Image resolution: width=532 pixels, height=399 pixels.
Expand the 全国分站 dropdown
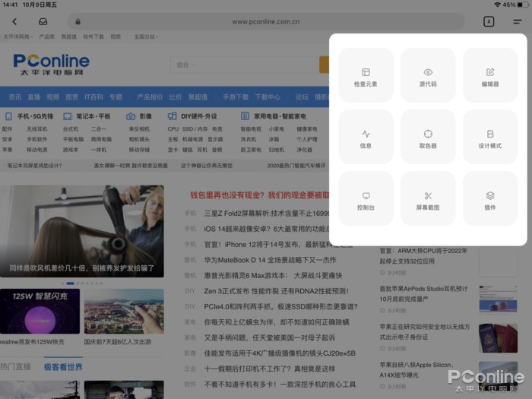pyautogui.click(x=146, y=36)
